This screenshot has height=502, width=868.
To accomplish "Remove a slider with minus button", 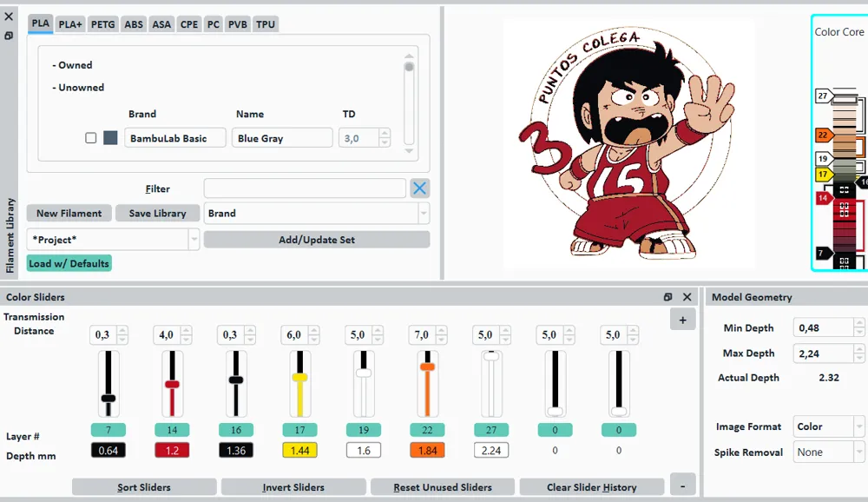I will pos(682,485).
